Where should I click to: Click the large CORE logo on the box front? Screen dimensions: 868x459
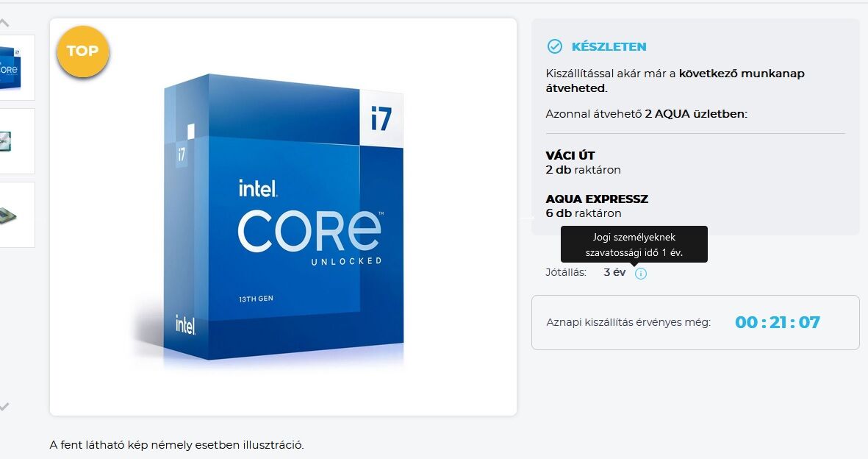point(310,231)
